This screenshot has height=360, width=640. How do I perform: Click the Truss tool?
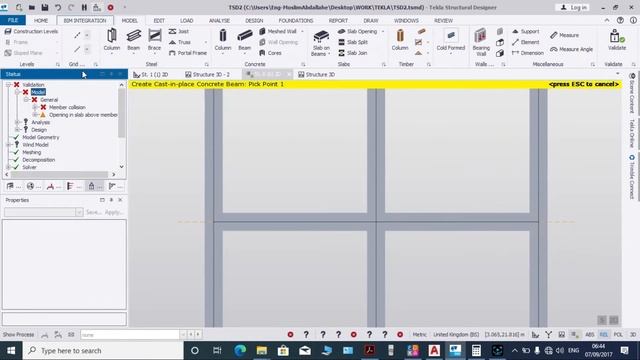point(180,42)
